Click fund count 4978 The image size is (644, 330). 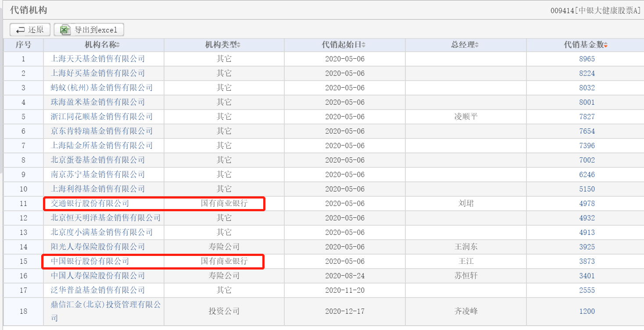587,203
